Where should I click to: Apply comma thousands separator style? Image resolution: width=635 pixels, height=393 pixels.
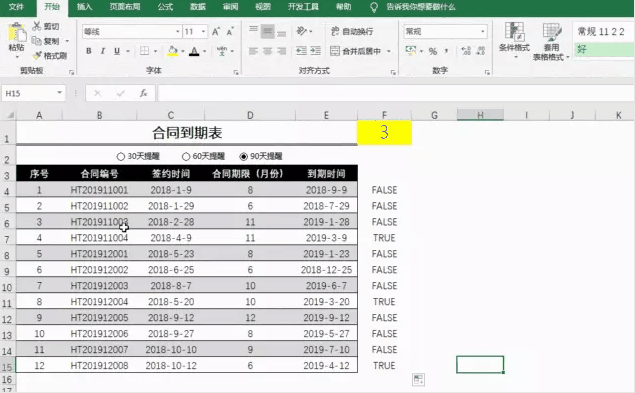[x=446, y=51]
